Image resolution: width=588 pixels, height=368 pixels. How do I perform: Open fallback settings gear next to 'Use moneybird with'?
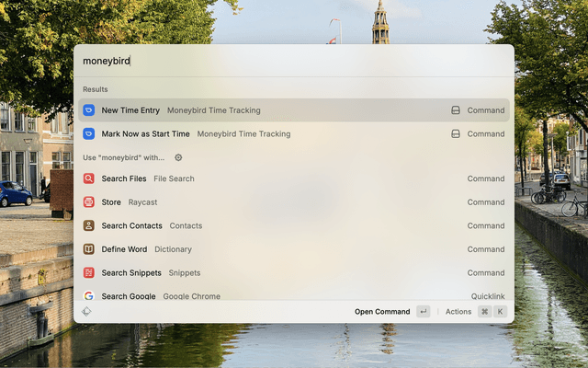178,157
